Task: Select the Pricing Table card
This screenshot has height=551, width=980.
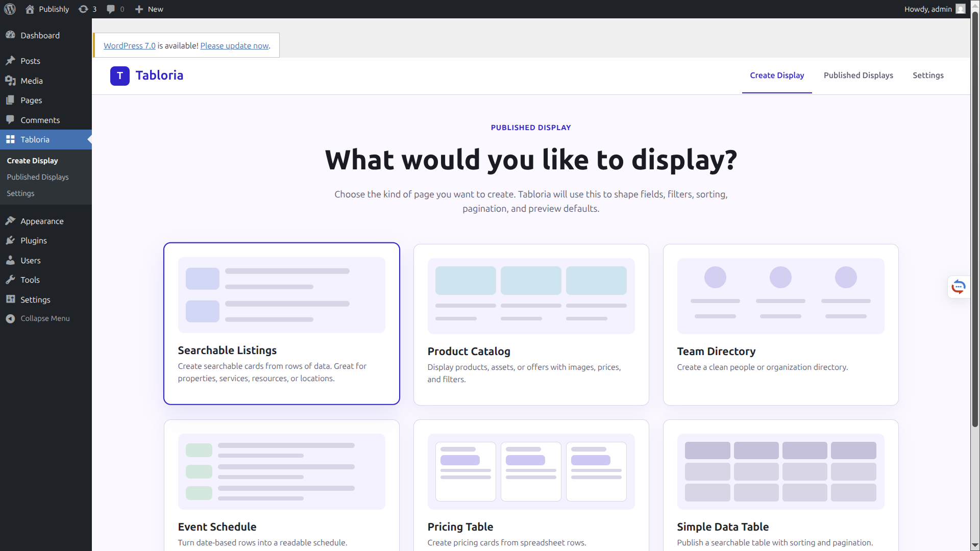Action: pyautogui.click(x=531, y=485)
